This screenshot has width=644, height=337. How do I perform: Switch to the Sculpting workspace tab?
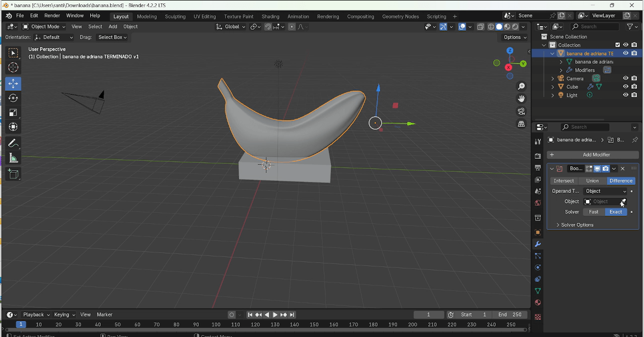[175, 17]
